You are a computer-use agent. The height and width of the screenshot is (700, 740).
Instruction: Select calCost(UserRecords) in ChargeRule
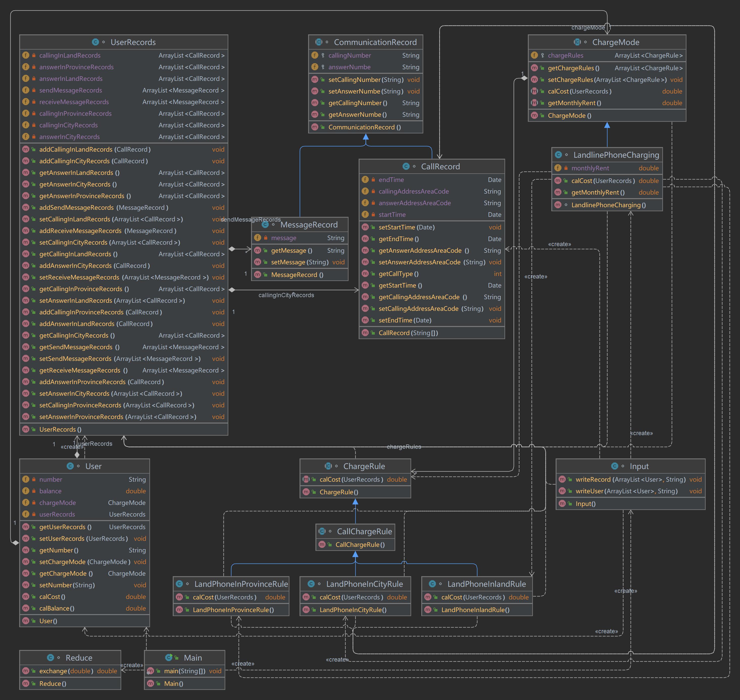[x=355, y=479]
